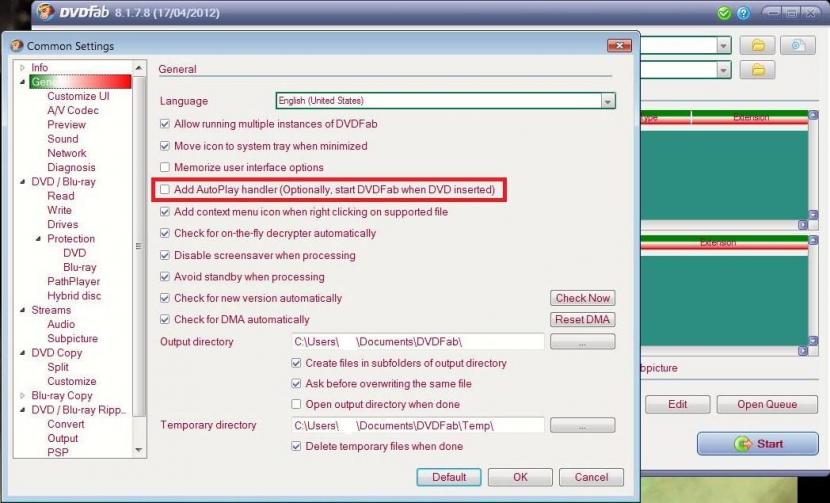Browse for Temporary directory with ... button
The height and width of the screenshot is (503, 830).
click(x=583, y=425)
